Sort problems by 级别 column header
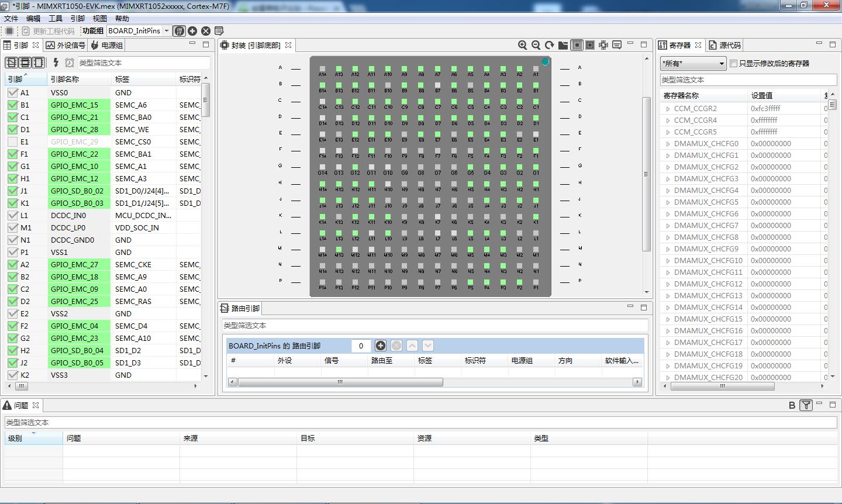The width and height of the screenshot is (842, 504). click(33, 438)
